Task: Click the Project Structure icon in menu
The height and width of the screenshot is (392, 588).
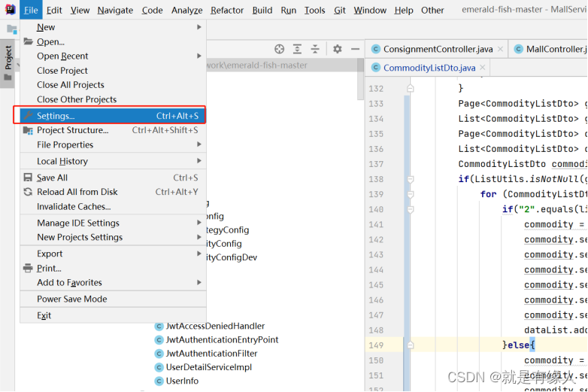Action: 28,130
